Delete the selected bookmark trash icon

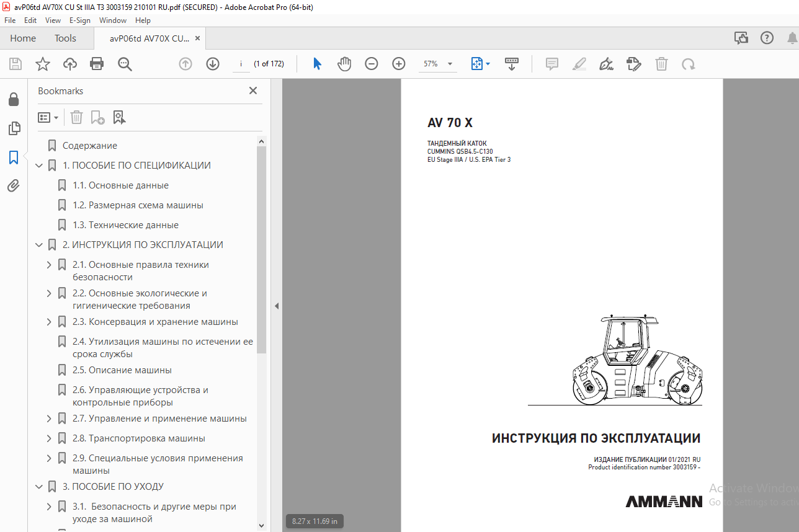[76, 117]
